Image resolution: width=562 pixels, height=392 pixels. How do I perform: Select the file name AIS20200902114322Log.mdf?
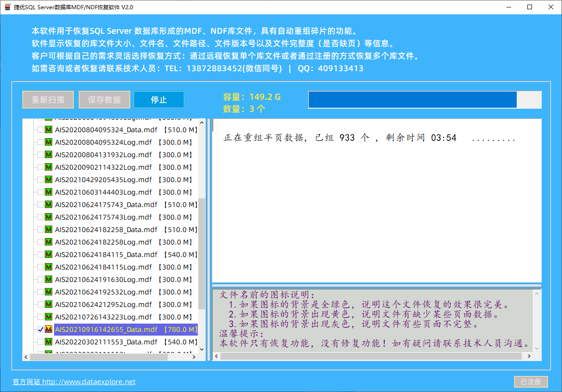tap(104, 167)
